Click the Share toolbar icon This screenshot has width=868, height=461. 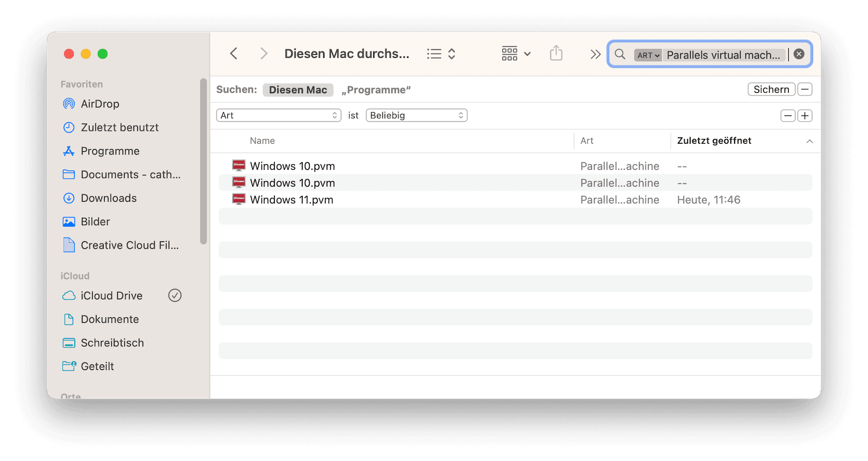click(556, 53)
